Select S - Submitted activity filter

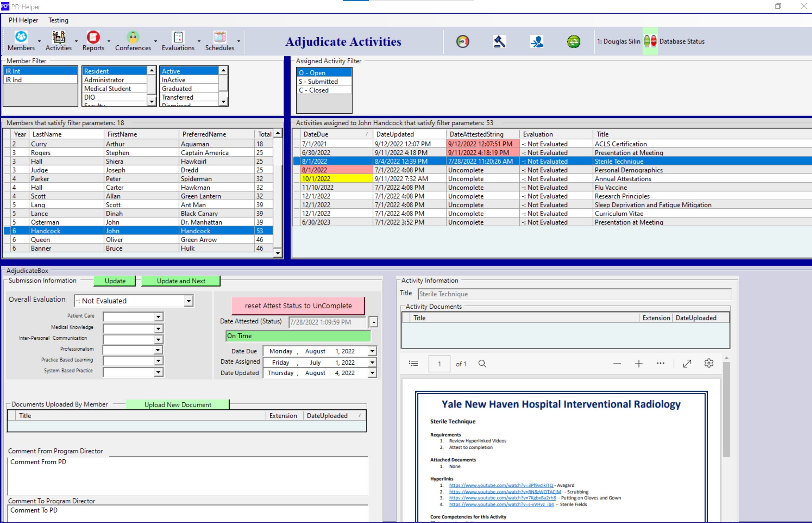click(324, 81)
